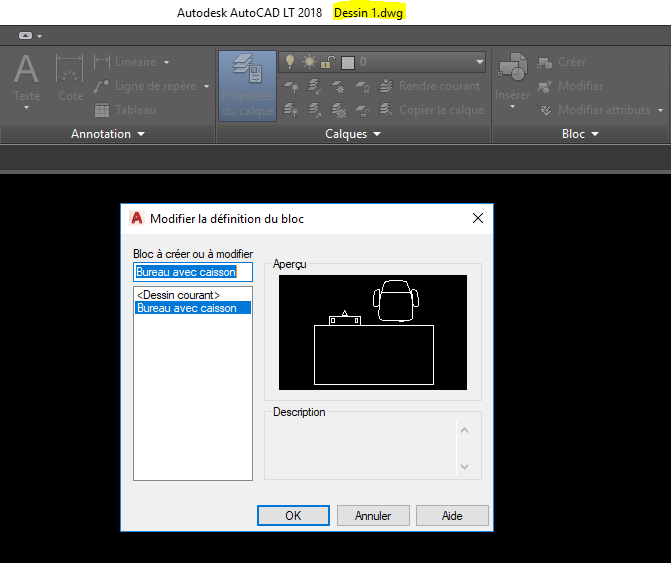Click the Annuler button
The image size is (671, 563).
[x=372, y=516]
